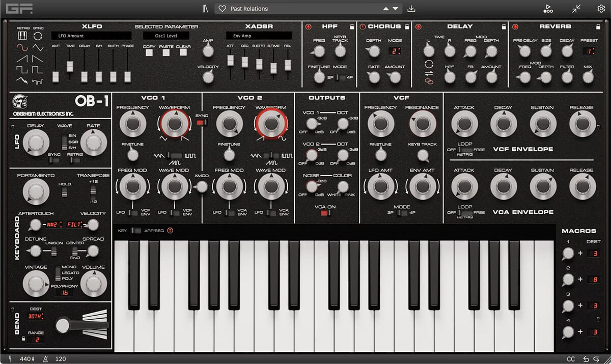Select the sine wave shape in XLFO
The image size is (611, 364).
[x=21, y=47]
